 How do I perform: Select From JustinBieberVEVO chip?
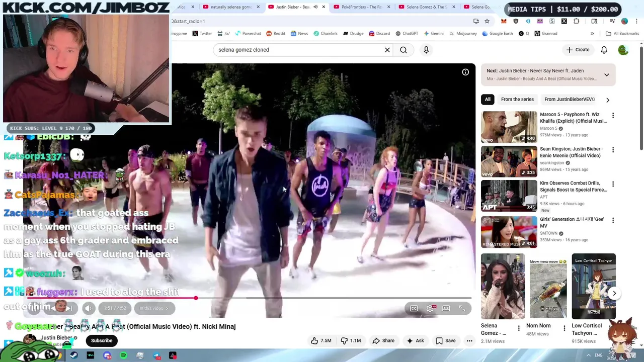point(570,100)
